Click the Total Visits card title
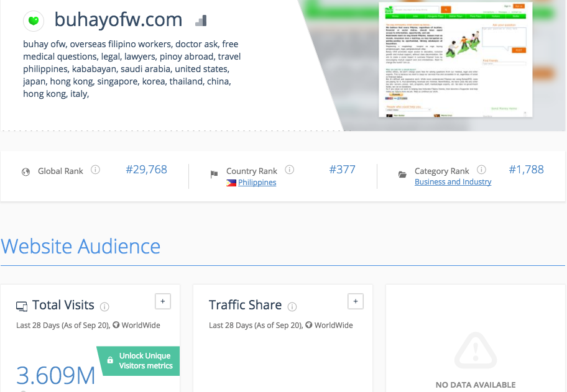Viewport: 567px width, 392px height. pyautogui.click(x=63, y=305)
